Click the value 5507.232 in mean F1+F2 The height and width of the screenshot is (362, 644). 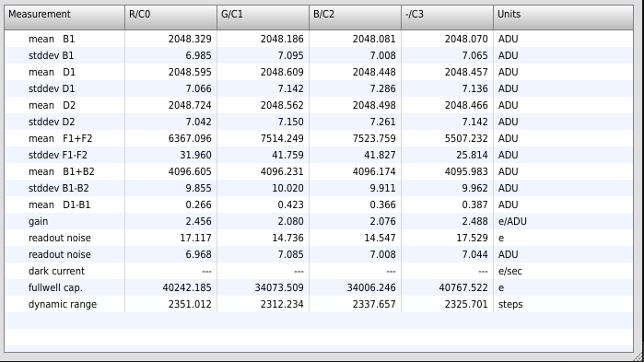[x=466, y=138]
